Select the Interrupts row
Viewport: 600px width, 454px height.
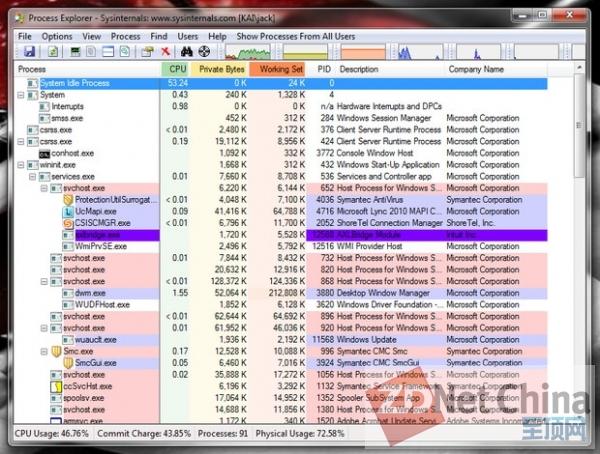pyautogui.click(x=281, y=106)
